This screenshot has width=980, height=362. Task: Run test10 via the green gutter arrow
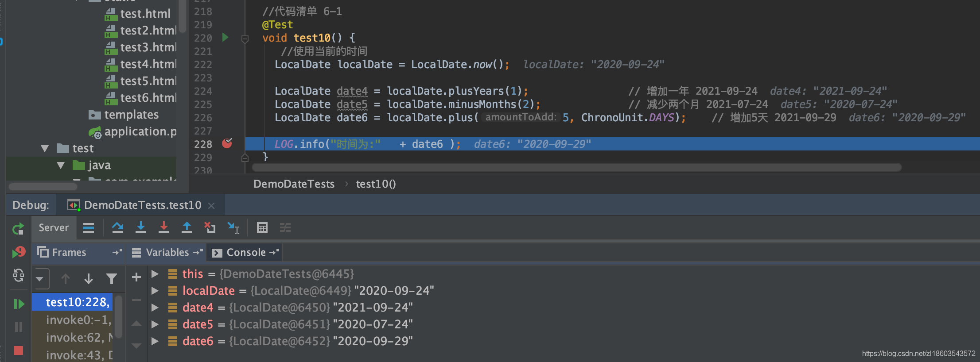225,37
